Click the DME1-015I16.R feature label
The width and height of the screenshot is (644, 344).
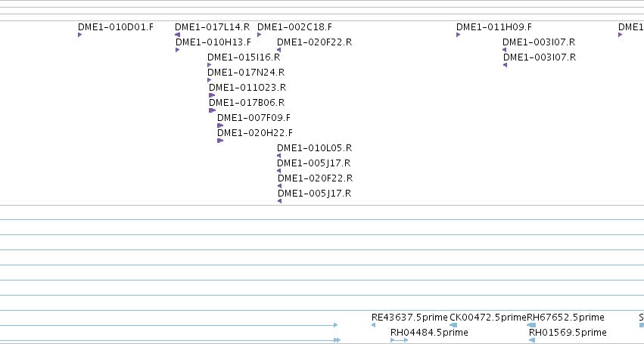coord(244,57)
